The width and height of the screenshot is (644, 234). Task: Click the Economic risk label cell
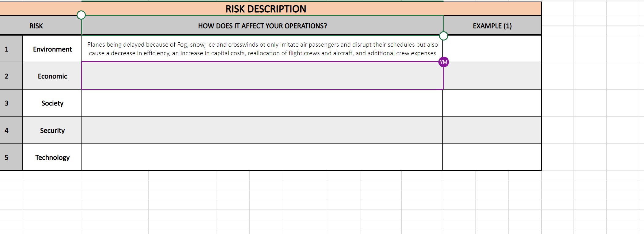pyautogui.click(x=52, y=76)
